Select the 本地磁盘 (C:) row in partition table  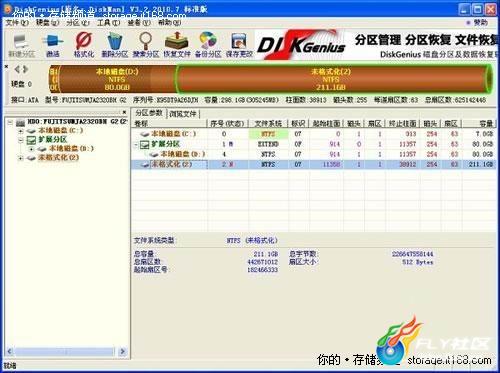point(313,134)
